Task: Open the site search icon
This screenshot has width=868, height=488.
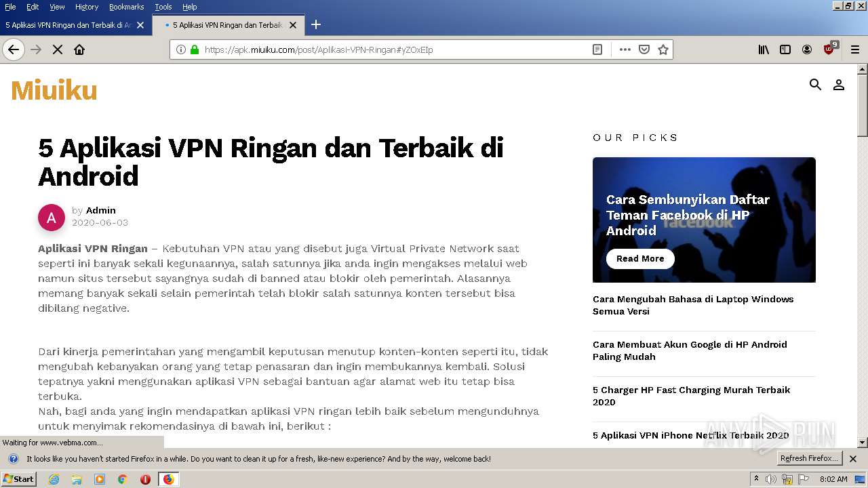Action: pos(816,85)
